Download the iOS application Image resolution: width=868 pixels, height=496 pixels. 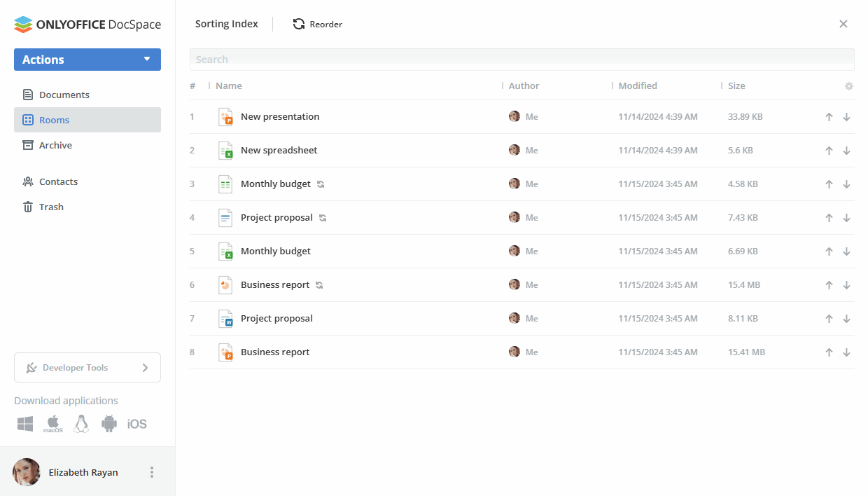click(136, 423)
